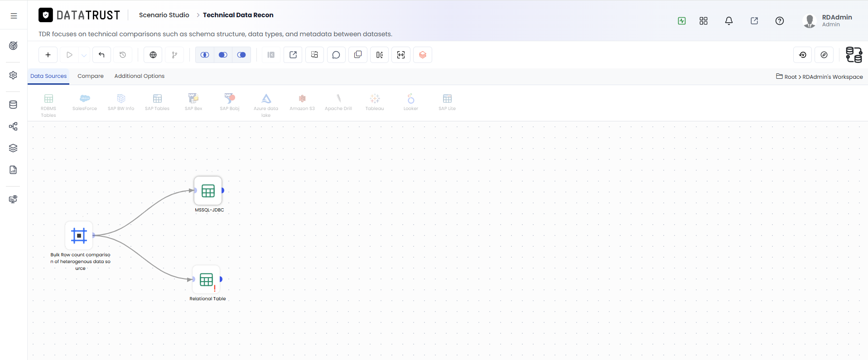Select the right join toggle (third circles)
The image size is (868, 360).
(x=241, y=55)
